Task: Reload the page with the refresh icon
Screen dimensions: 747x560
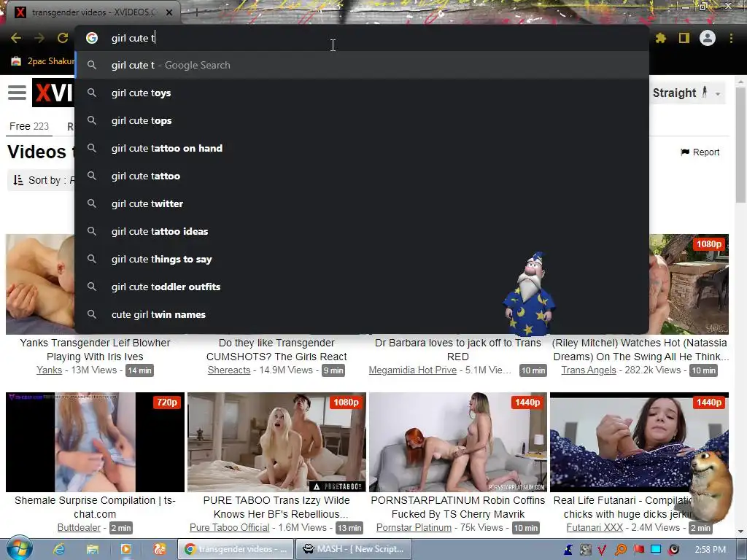Action: coord(63,38)
